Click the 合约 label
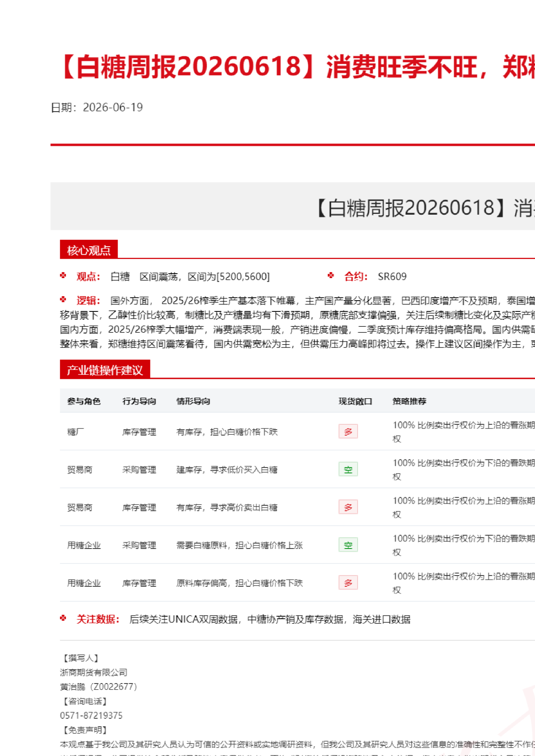 point(356,276)
